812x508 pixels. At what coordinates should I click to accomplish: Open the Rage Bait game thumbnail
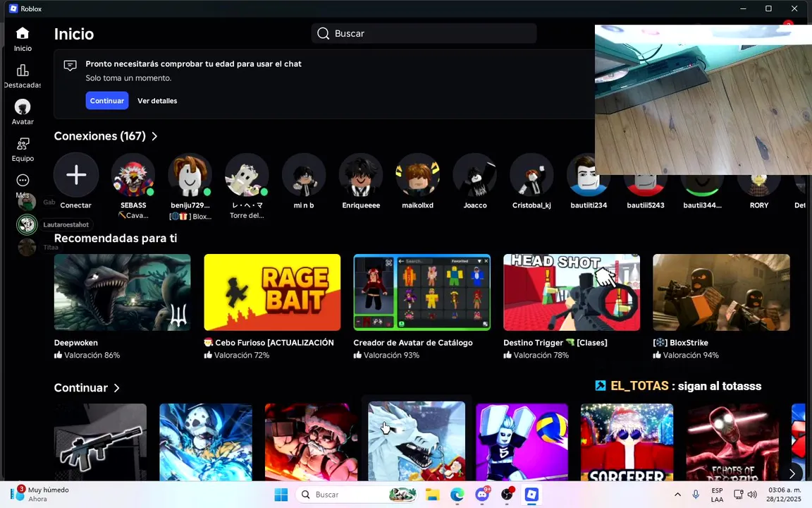click(x=272, y=292)
